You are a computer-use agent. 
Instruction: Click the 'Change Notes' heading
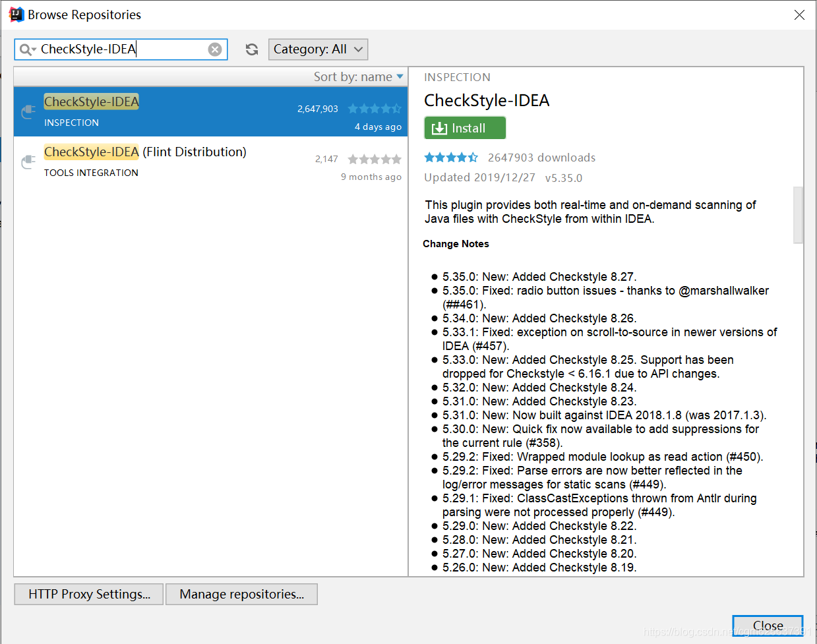[x=456, y=244]
